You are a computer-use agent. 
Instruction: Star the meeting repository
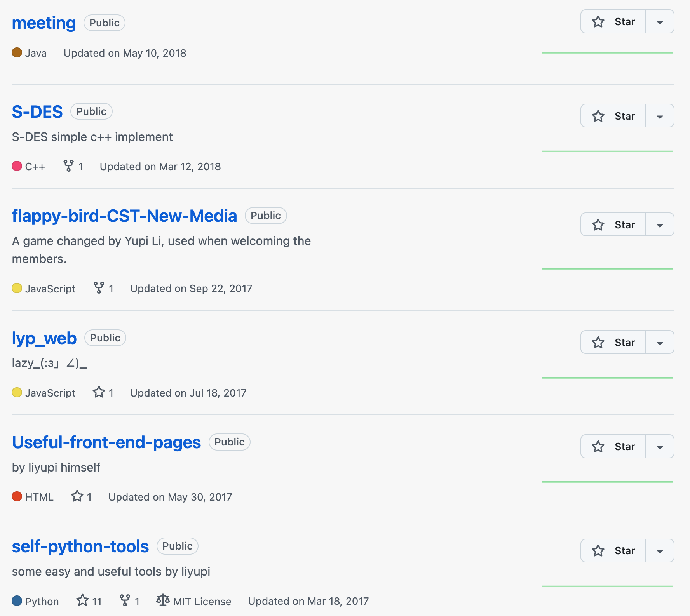tap(613, 22)
